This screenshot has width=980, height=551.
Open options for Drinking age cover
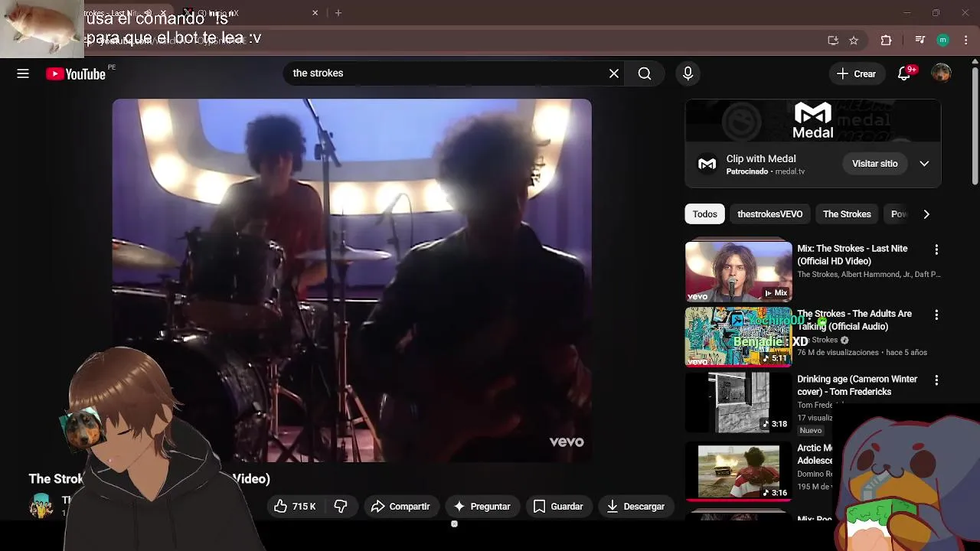pos(936,380)
